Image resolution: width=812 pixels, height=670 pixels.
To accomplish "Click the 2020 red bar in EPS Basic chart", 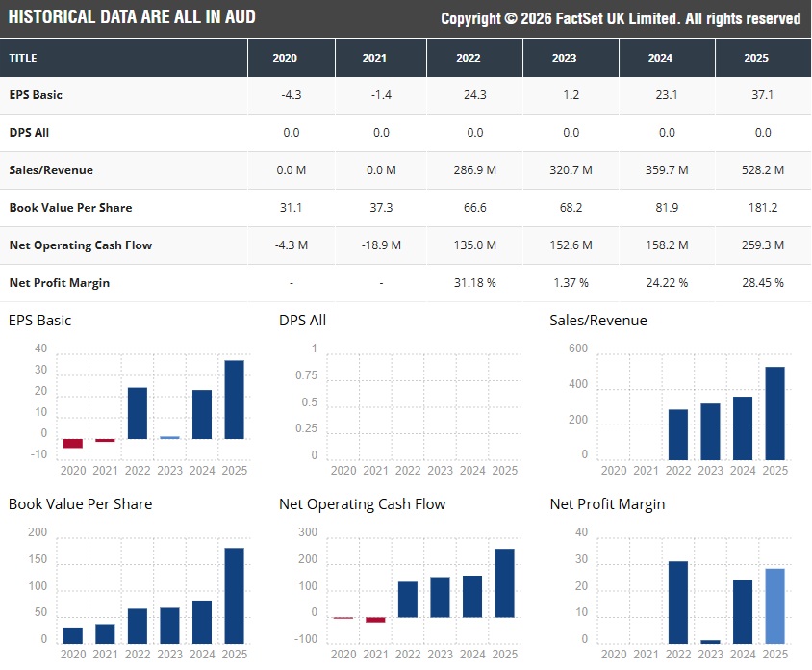I will [73, 444].
